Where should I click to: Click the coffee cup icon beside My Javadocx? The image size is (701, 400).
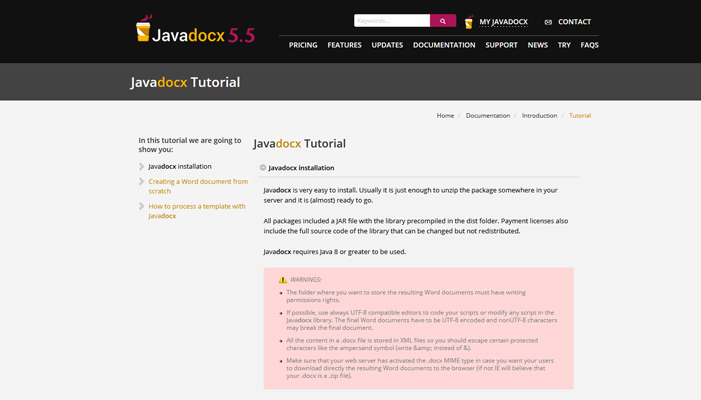tap(469, 22)
